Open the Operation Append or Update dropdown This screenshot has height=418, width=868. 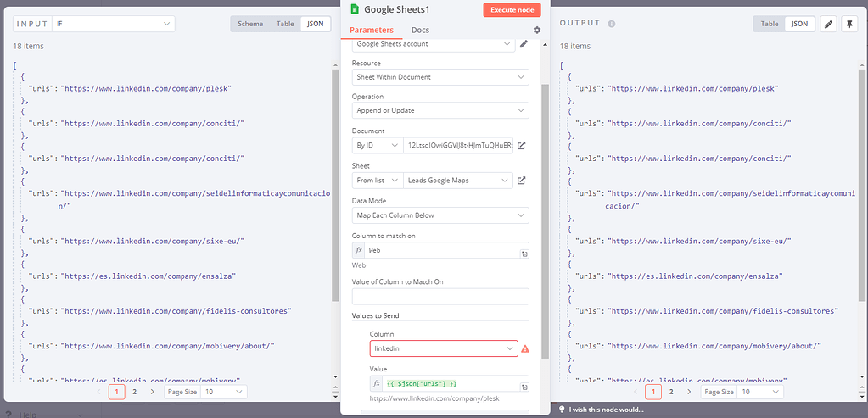(x=440, y=110)
